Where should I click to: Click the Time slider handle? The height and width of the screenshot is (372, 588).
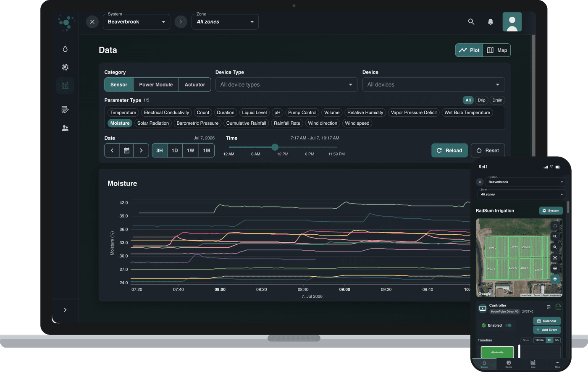[275, 147]
